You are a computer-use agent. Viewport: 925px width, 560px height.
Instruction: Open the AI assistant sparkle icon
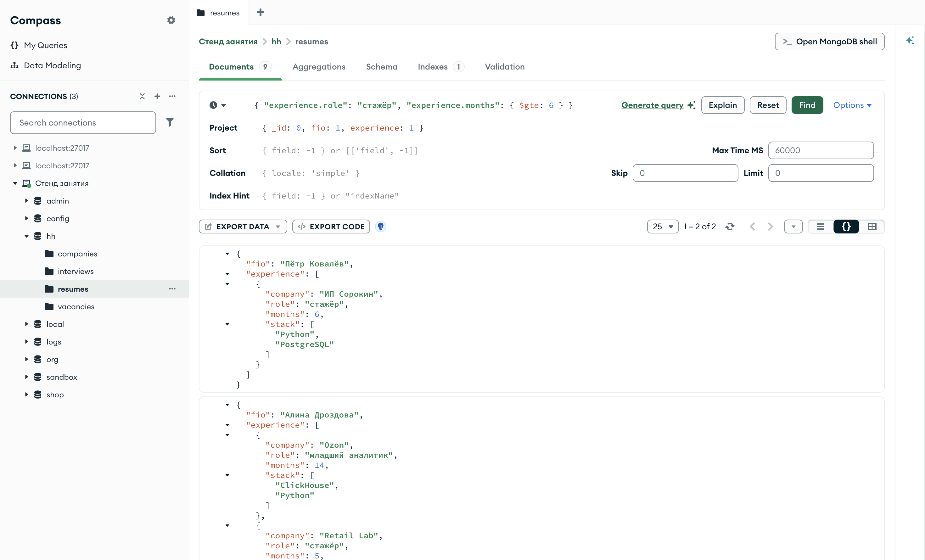[x=910, y=41]
